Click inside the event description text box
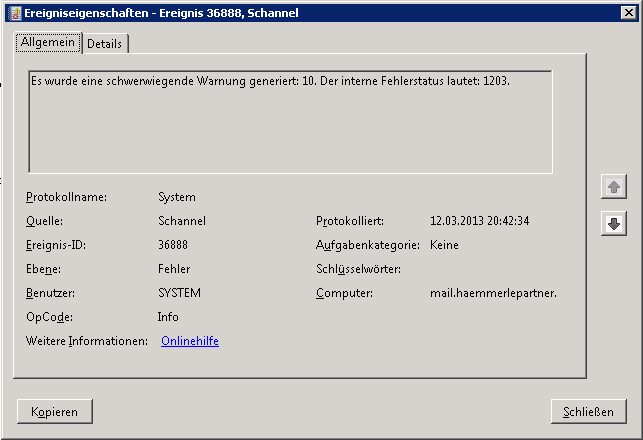This screenshot has height=440, width=643. click(x=290, y=122)
